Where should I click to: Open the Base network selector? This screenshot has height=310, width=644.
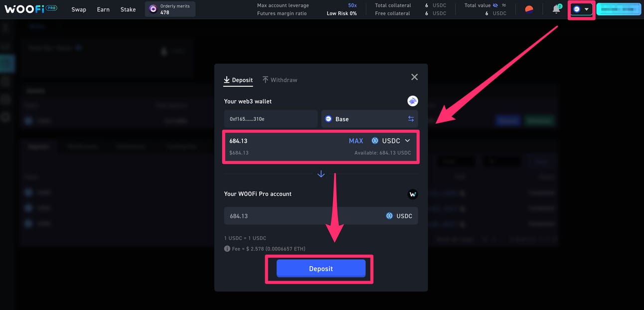pos(370,119)
